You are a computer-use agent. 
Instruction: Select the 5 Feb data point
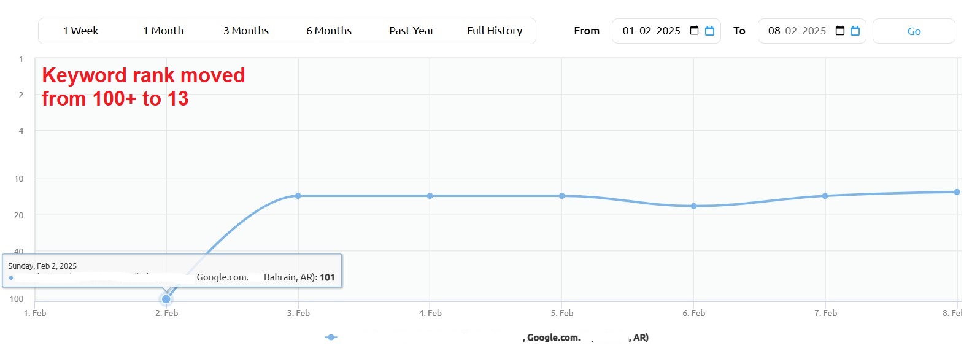point(561,196)
